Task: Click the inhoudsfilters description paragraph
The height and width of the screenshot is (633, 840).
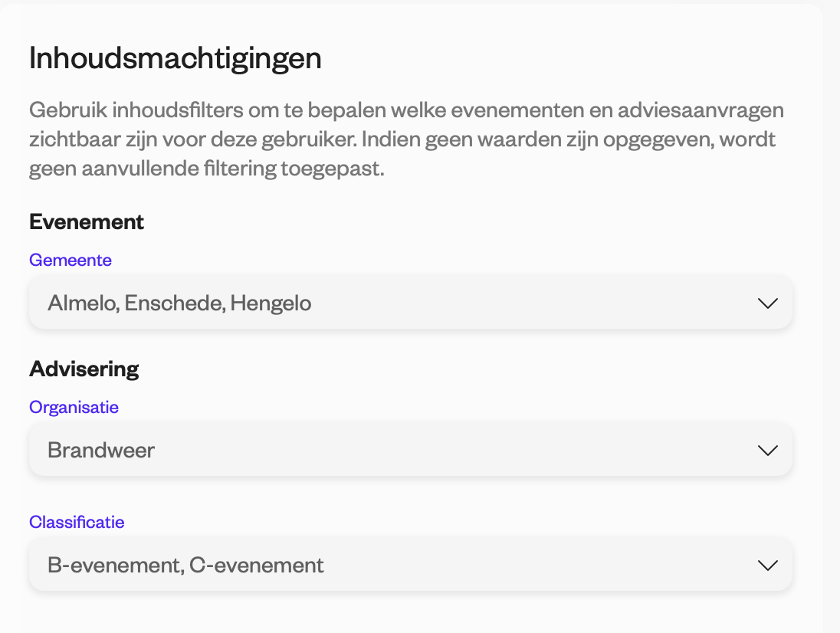Action: [x=407, y=139]
